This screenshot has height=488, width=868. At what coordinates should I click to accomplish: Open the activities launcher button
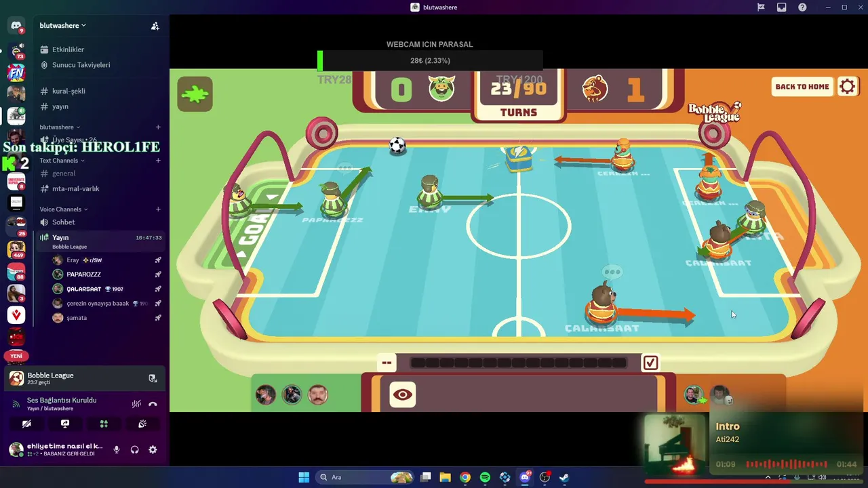click(x=104, y=424)
